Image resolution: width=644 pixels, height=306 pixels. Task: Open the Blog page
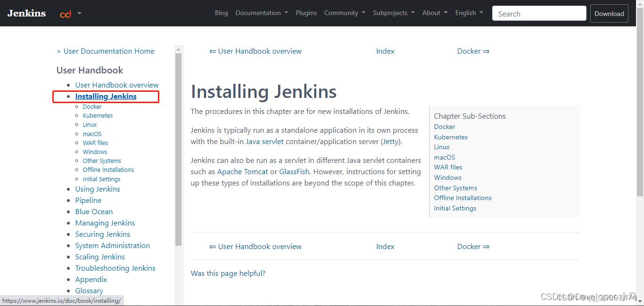[x=221, y=13]
